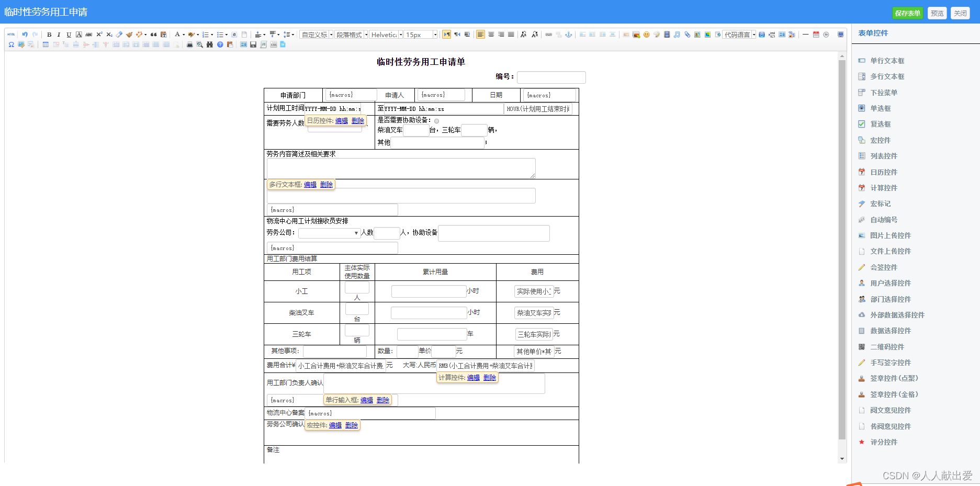Image resolution: width=980 pixels, height=486 pixels.
Task: Choose 部门选择控件 from the control list
Action: (x=891, y=299)
